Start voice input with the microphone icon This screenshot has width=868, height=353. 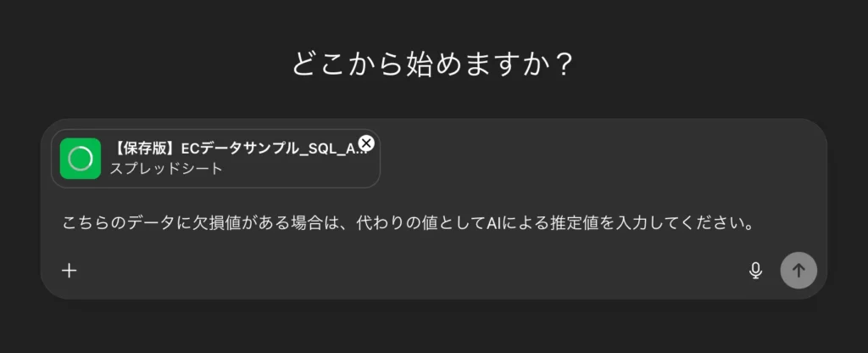[755, 271]
